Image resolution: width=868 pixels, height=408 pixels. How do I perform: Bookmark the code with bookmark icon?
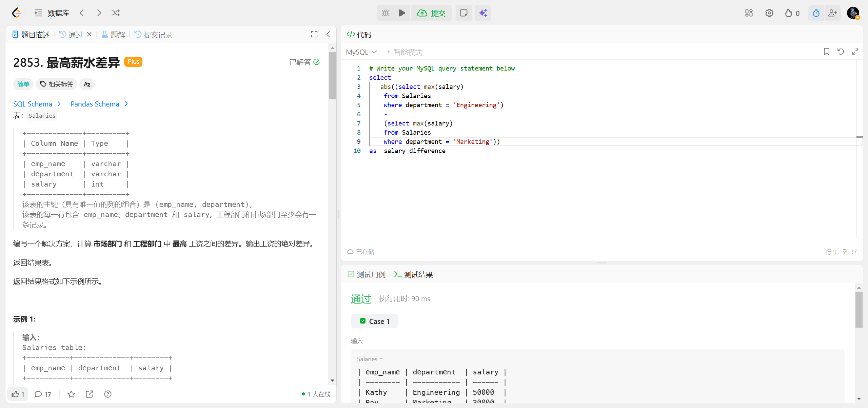click(826, 52)
